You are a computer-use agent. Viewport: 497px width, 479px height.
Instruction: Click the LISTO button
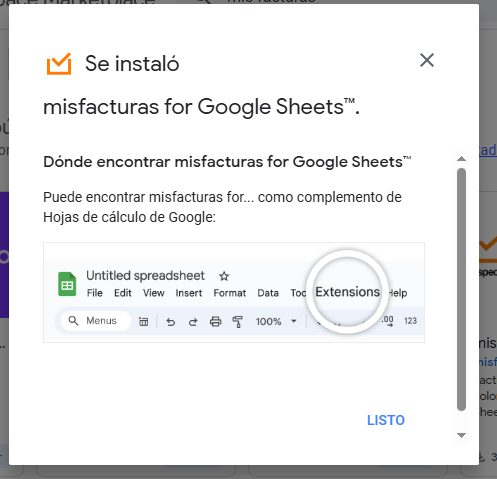tap(386, 420)
